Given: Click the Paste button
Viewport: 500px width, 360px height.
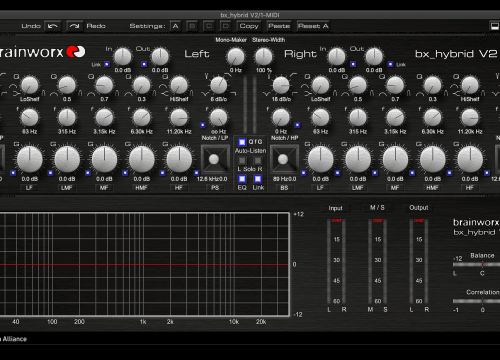Looking at the screenshot, I should [x=279, y=26].
